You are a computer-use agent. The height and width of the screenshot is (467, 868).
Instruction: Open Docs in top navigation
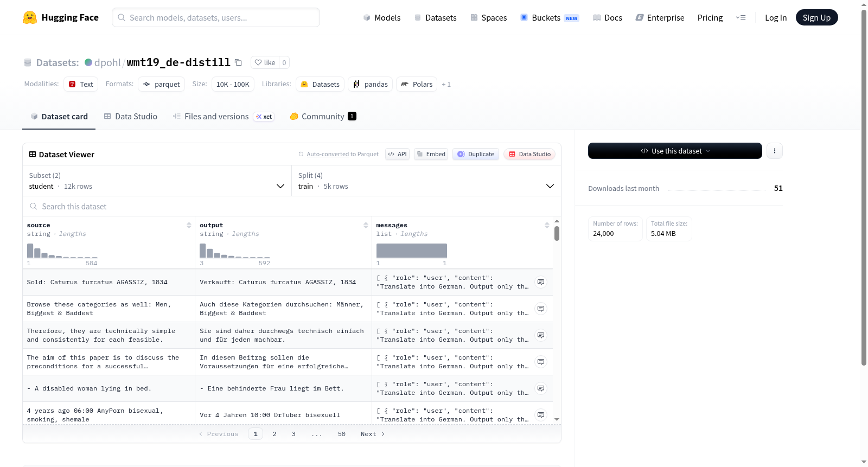click(x=608, y=17)
